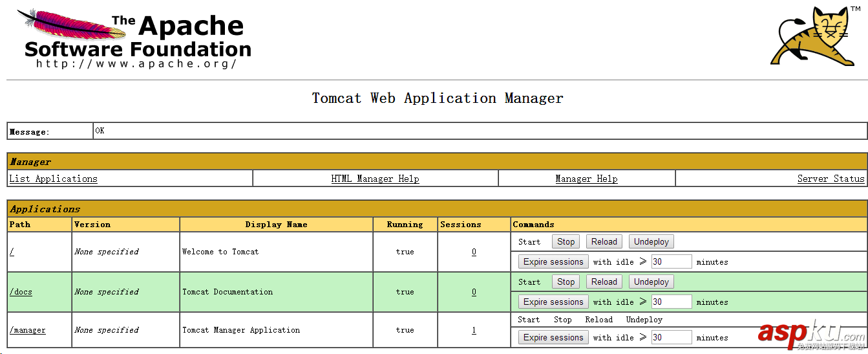Open the Manager Help link

point(586,179)
